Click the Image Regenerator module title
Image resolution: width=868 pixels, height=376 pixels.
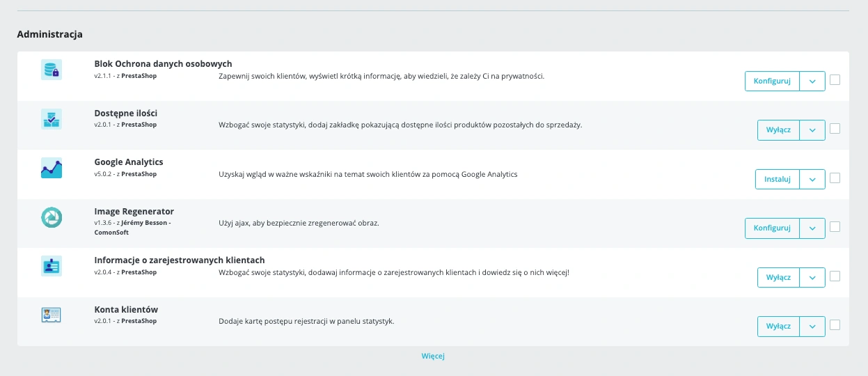click(134, 211)
